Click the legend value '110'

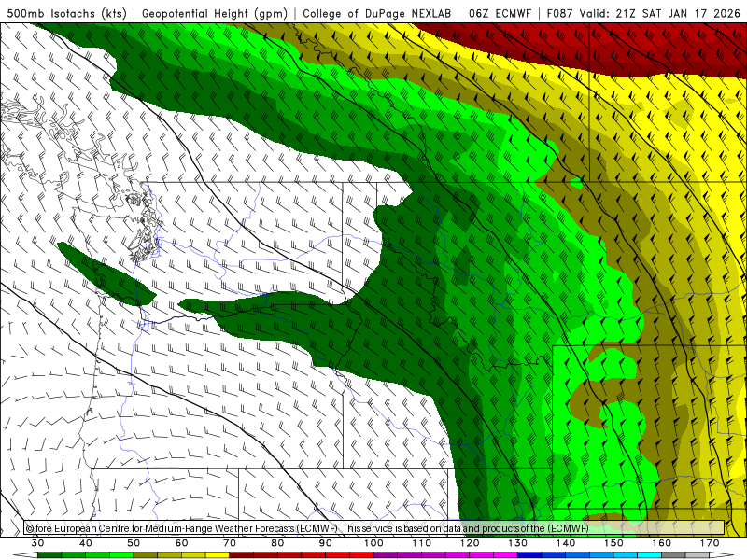click(422, 543)
